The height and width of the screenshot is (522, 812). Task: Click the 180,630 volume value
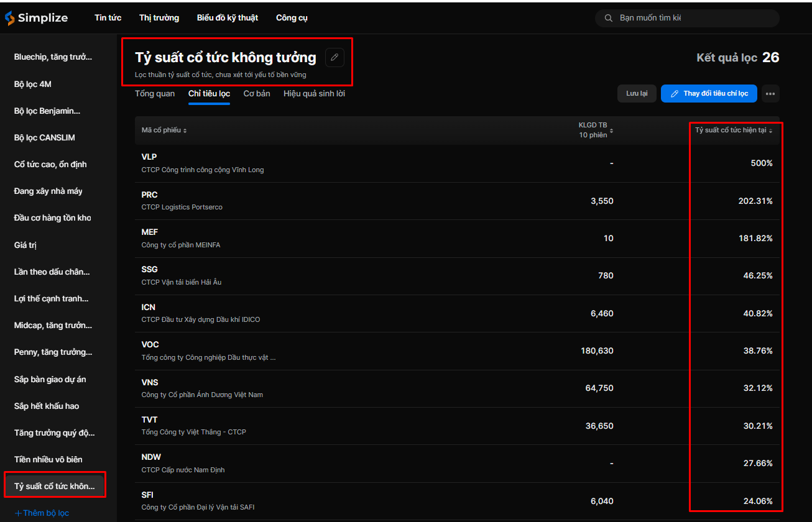tap(597, 351)
